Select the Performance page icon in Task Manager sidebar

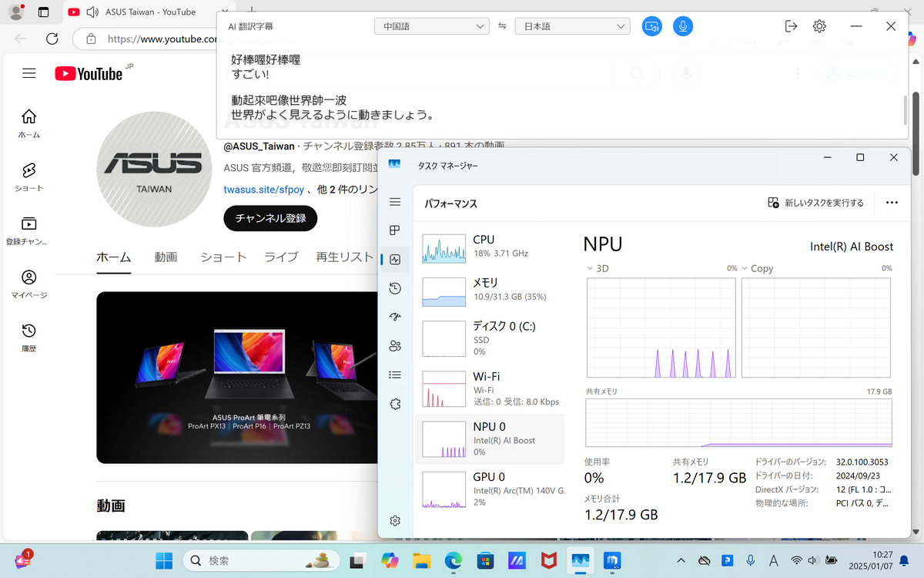coord(395,260)
